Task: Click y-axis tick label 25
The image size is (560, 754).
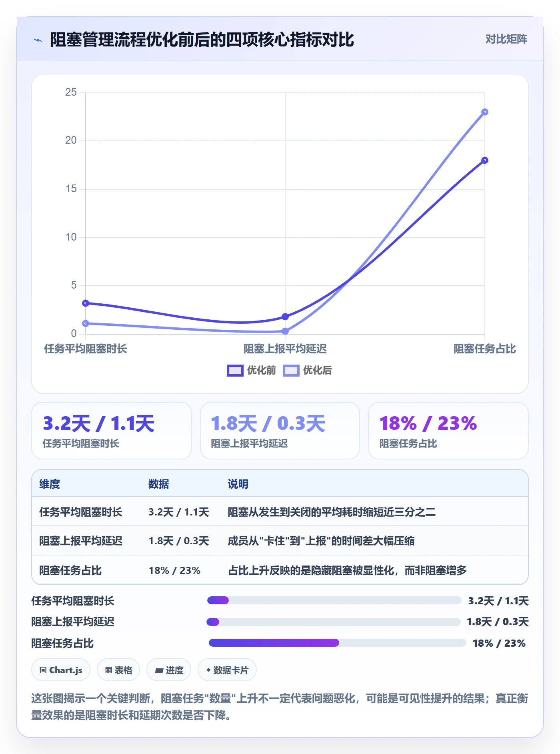Action: click(x=71, y=92)
